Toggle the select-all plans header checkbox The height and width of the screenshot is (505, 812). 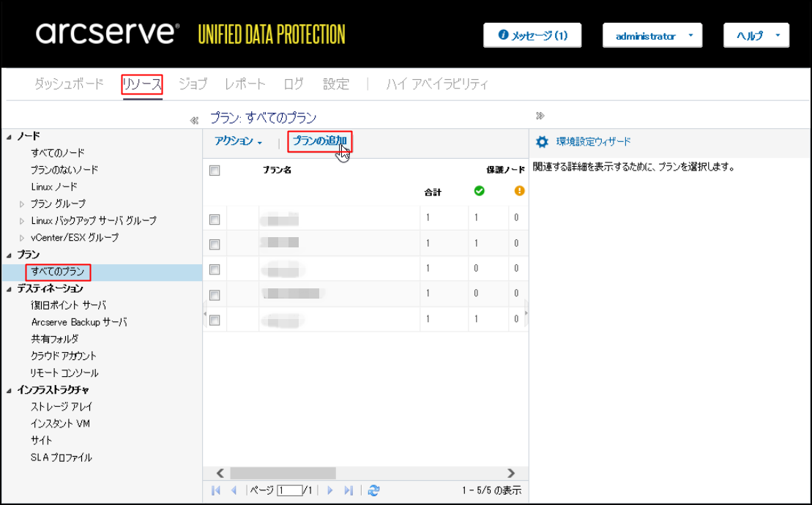(x=215, y=171)
